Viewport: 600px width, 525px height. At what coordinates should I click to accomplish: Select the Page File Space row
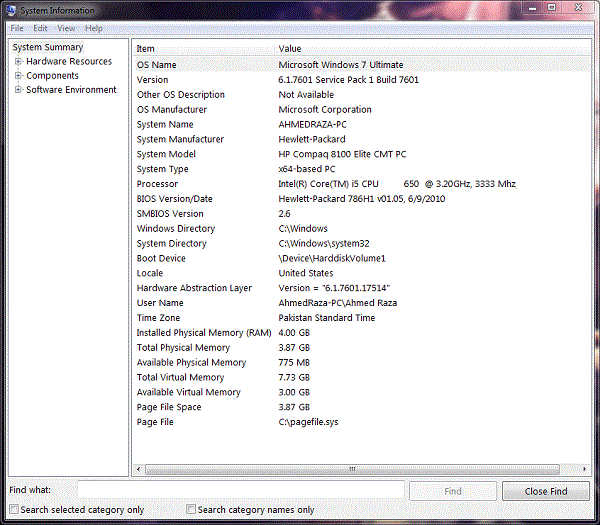362,407
